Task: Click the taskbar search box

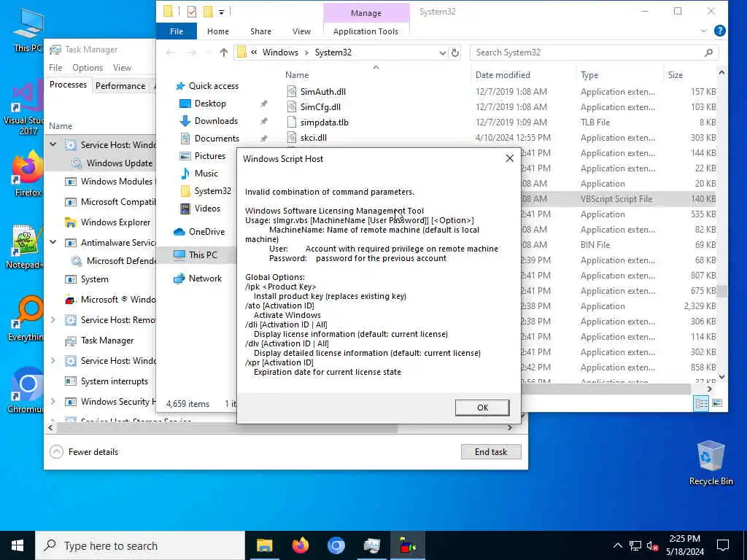Action: click(x=140, y=545)
